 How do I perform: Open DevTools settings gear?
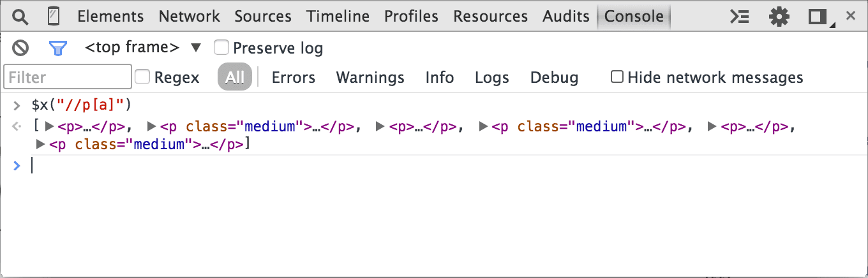click(x=779, y=17)
